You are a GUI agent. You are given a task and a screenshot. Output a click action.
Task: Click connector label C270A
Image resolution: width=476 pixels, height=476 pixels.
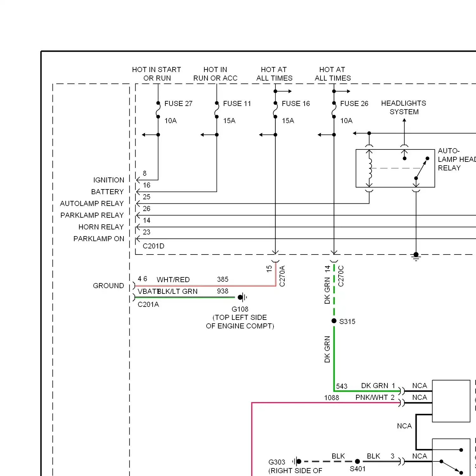coord(282,276)
